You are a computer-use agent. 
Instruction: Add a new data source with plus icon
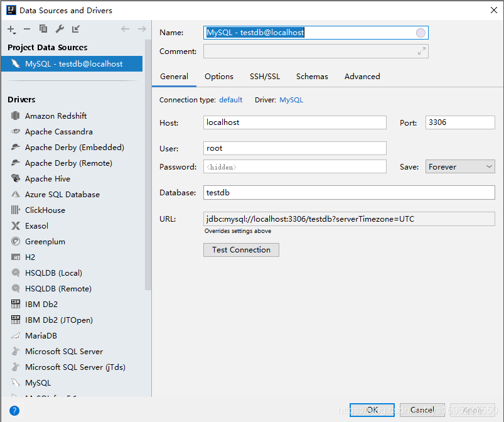pyautogui.click(x=11, y=30)
